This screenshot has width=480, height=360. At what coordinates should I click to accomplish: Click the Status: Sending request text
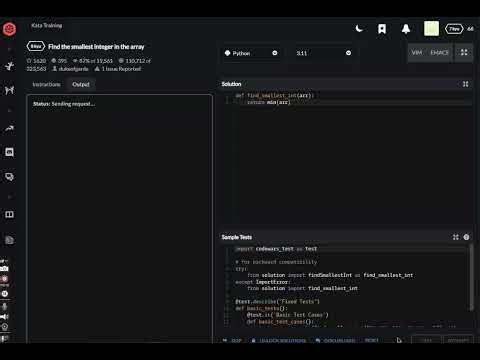click(x=64, y=104)
